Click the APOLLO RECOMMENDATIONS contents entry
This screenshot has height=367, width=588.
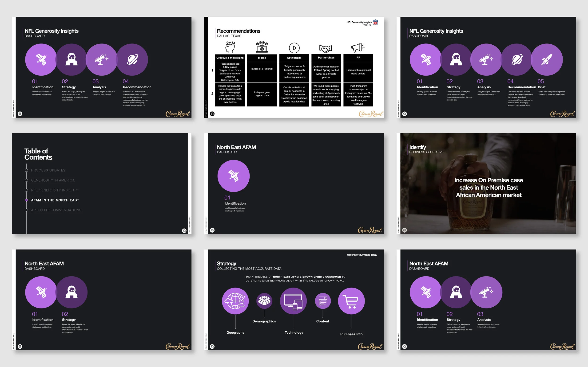56,210
